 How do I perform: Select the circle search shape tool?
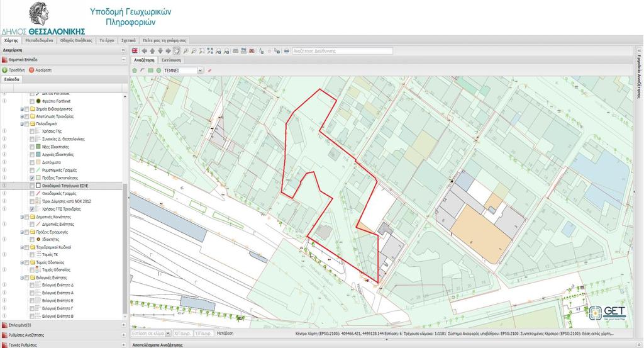click(158, 70)
